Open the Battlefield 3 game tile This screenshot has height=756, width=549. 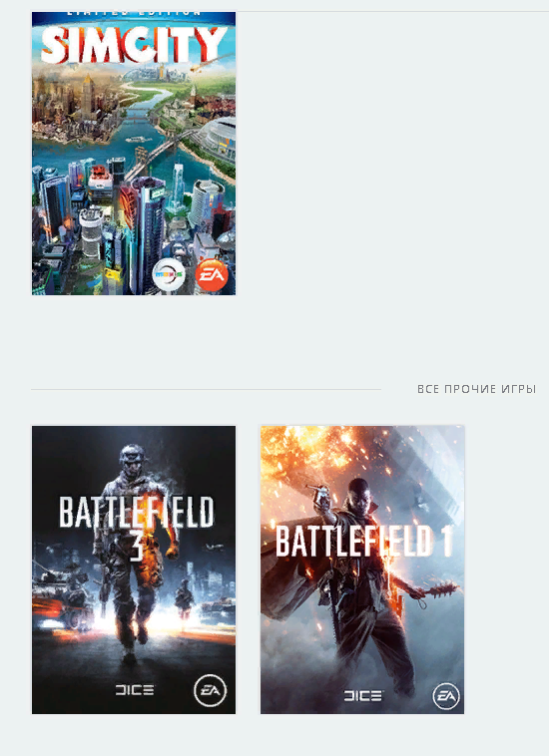(134, 569)
